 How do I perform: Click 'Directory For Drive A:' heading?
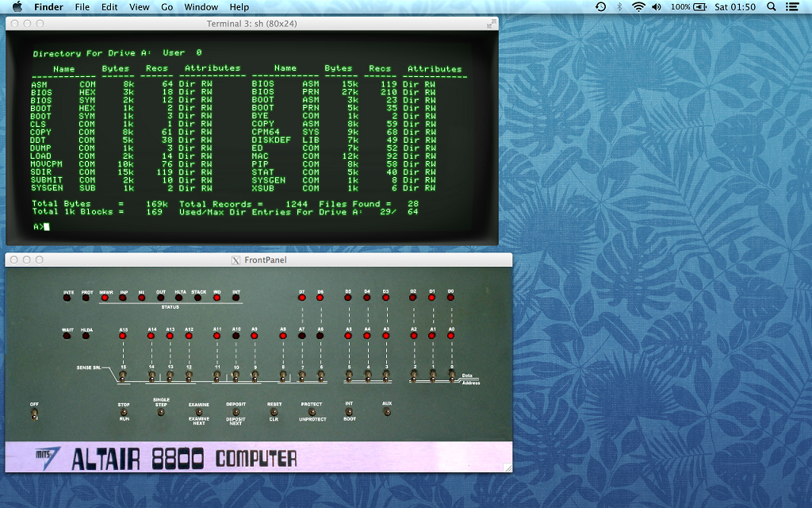pos(92,53)
